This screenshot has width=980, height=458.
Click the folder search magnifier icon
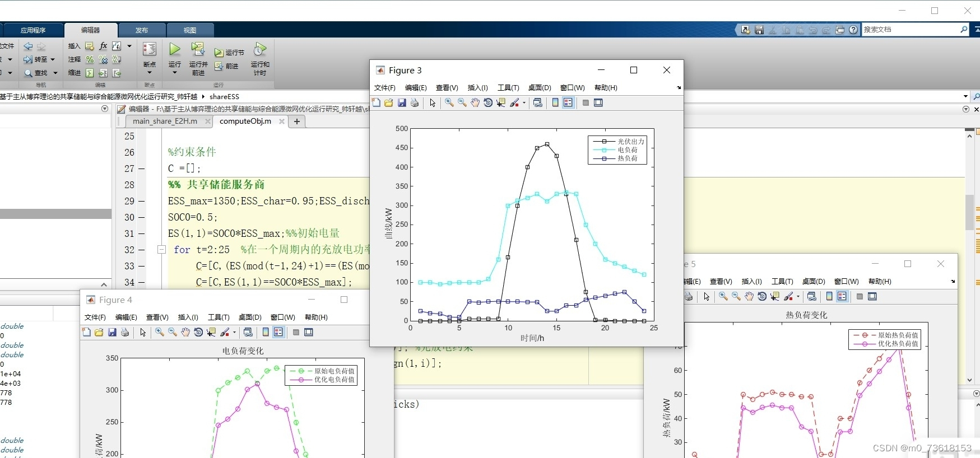[x=976, y=96]
